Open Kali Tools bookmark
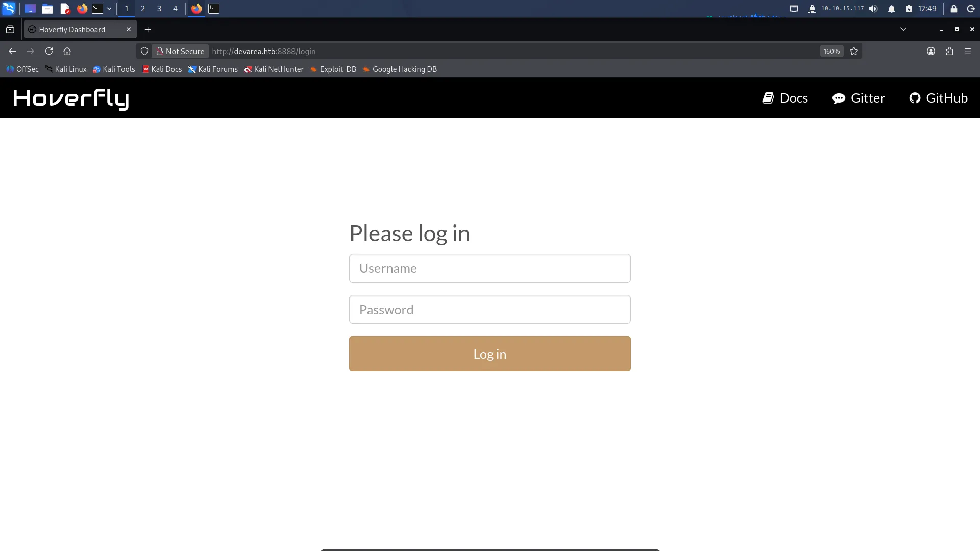This screenshot has height=551, width=980. coord(114,69)
